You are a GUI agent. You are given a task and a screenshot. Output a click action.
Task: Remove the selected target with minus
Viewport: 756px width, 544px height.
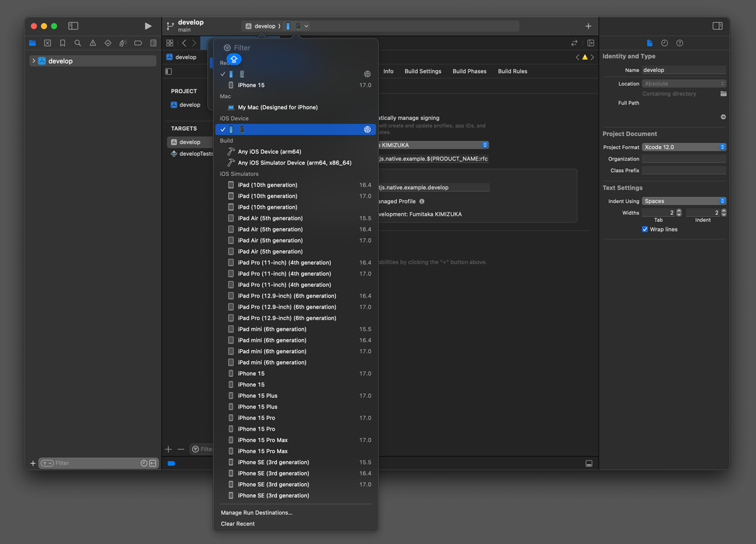[x=181, y=449]
